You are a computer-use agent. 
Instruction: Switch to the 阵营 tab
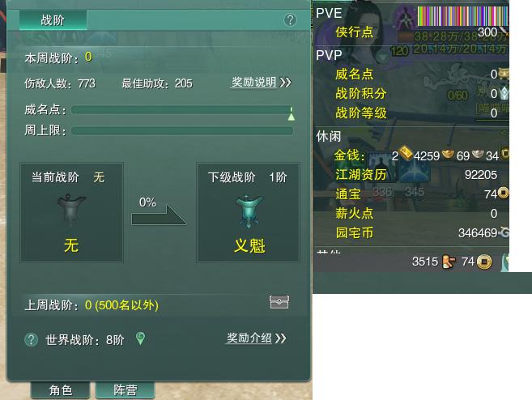pyautogui.click(x=126, y=390)
